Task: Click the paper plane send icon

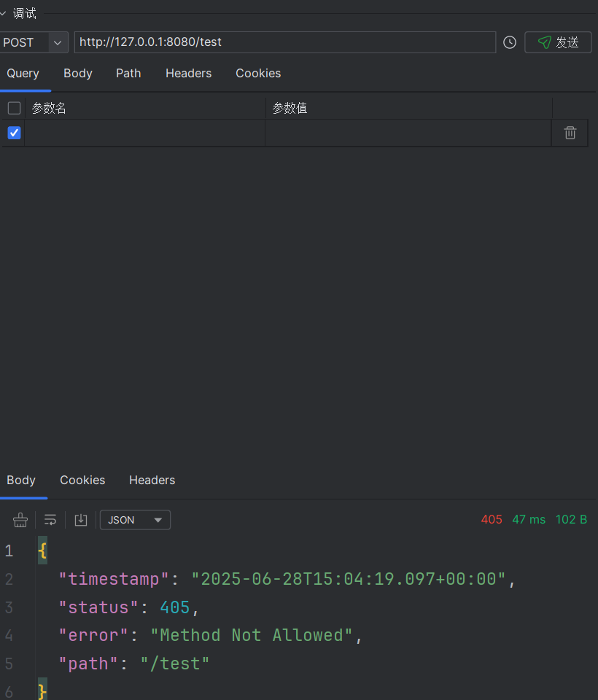Action: pos(545,42)
